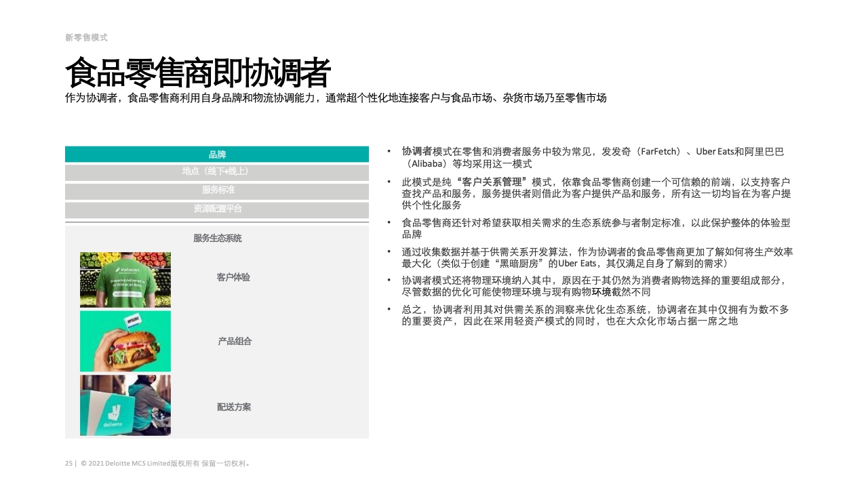
Task: Click the 服务生态系统 heading
Action: tap(217, 238)
